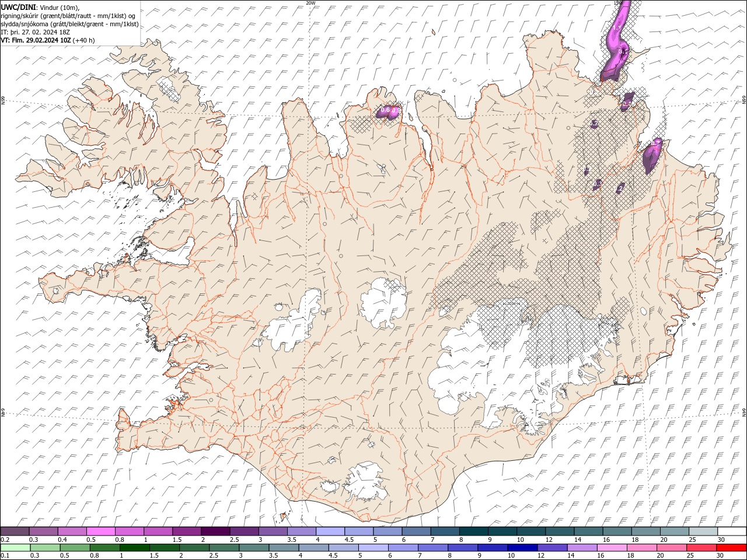Pick the darkest purple swatch labeled 2

coord(215,531)
